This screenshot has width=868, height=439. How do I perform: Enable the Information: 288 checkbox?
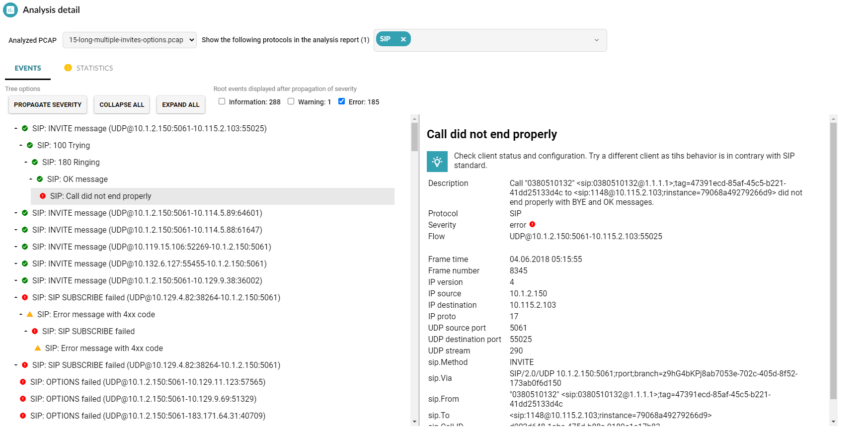click(x=222, y=101)
